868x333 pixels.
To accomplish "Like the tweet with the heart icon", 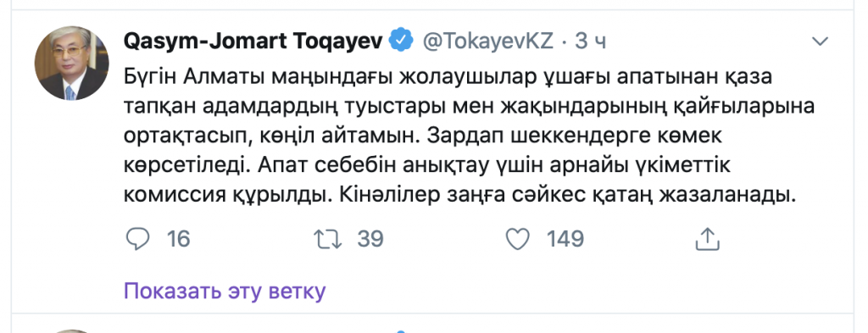I will point(518,239).
